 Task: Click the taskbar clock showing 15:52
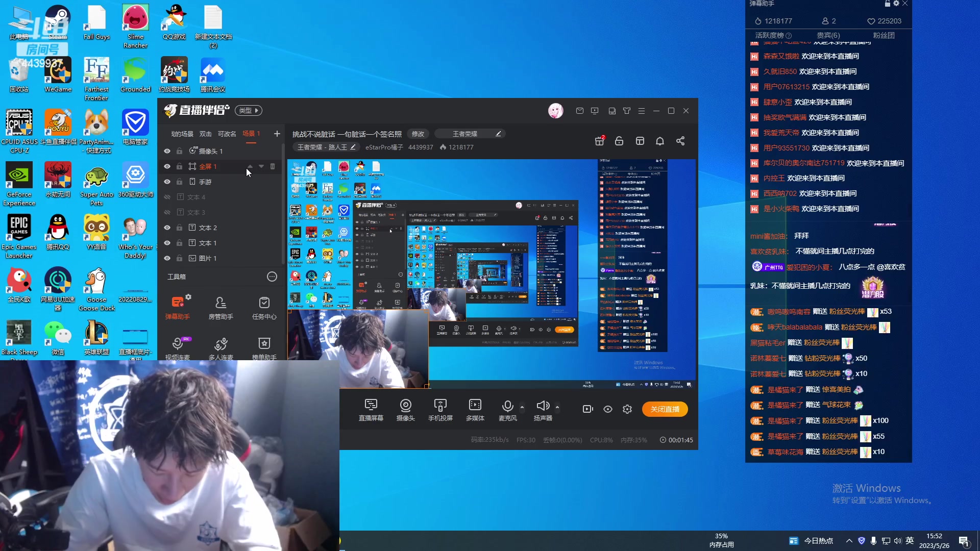(x=934, y=541)
